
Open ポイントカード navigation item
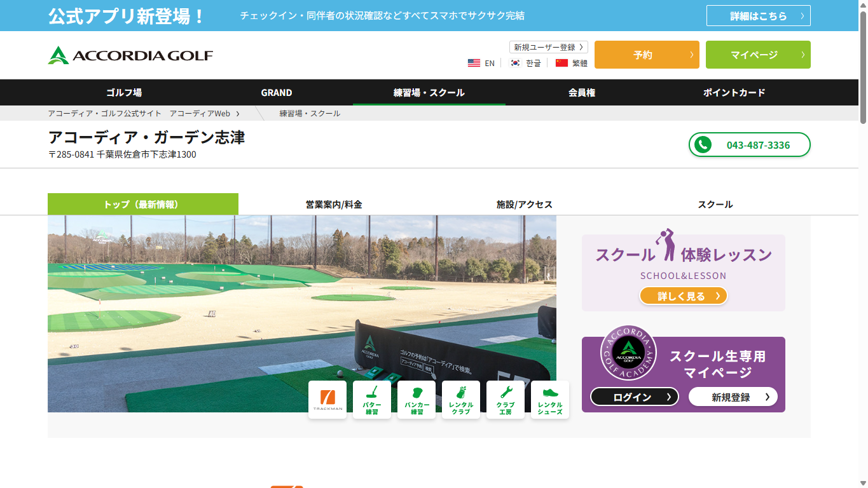(x=734, y=92)
